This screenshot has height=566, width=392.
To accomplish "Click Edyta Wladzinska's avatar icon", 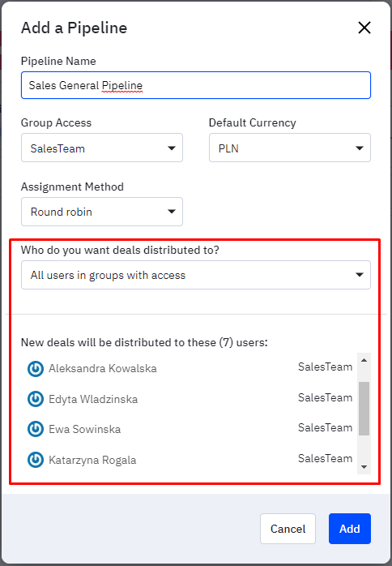I will click(36, 399).
